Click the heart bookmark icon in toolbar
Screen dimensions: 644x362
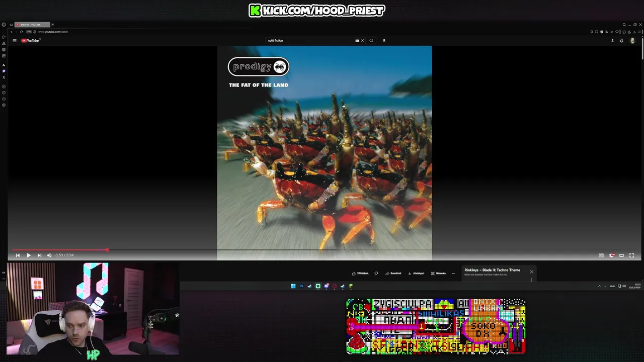(x=617, y=32)
